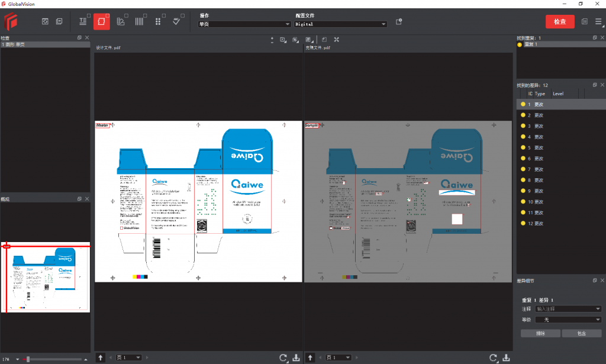The image size is (606, 364).
Task: Tick the checkbox on the barcode inspection mode
Action: (145, 16)
